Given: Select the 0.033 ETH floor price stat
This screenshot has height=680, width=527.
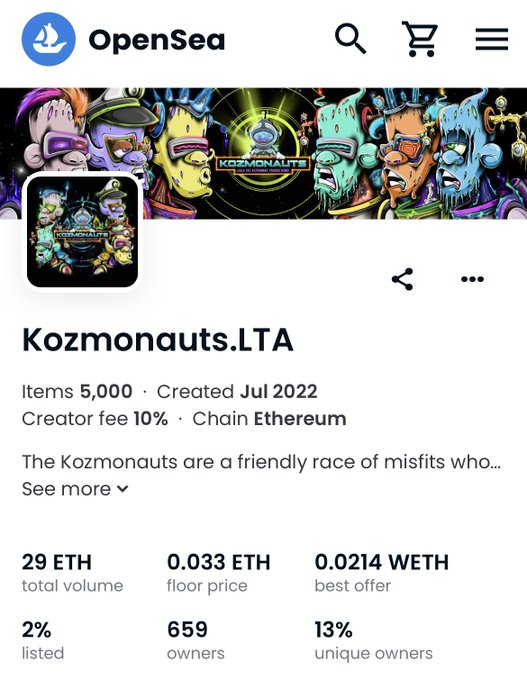Looking at the screenshot, I should (219, 572).
